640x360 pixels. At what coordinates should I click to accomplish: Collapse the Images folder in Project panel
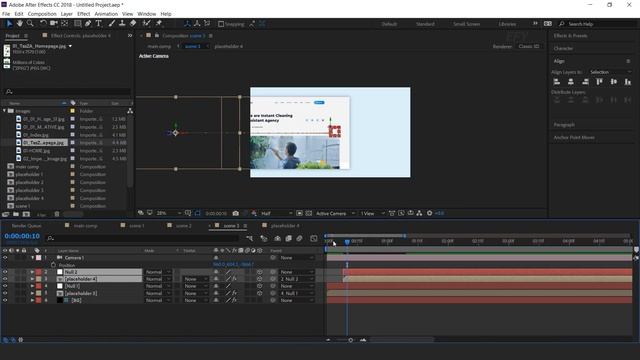tap(4, 111)
